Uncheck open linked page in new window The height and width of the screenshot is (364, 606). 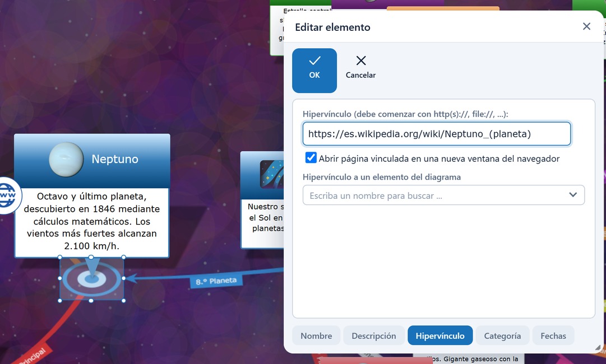click(311, 157)
